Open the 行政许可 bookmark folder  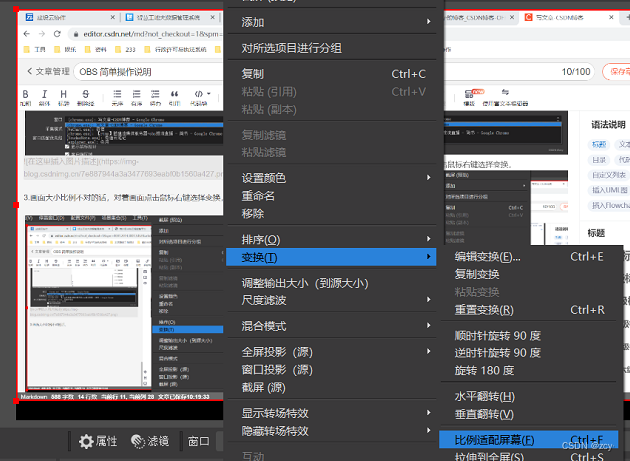pyautogui.click(x=175, y=49)
